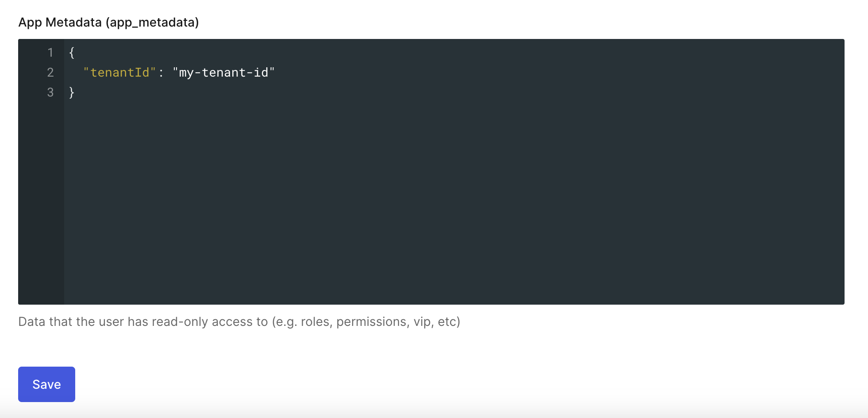Click the "App Metadata" heading words
Image resolution: width=868 pixels, height=418 pixels.
click(60, 22)
